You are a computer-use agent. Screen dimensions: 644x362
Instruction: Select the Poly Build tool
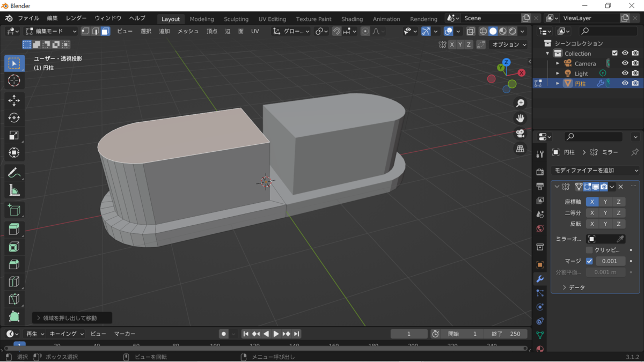(x=14, y=317)
